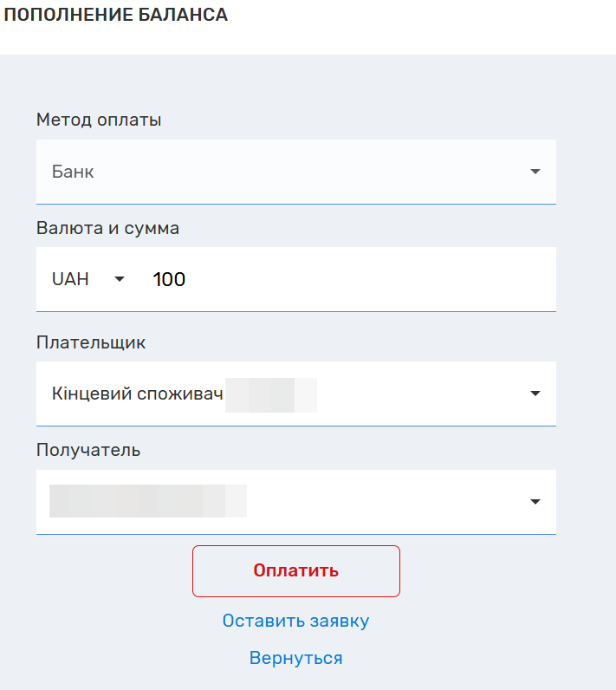Follow the Оставить заявку link
Image resolution: width=616 pixels, height=690 pixels.
tap(295, 621)
